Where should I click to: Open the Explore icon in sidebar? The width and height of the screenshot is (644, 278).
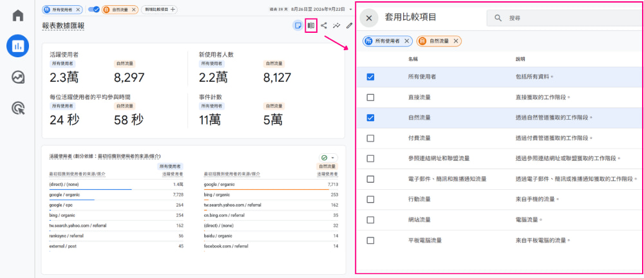pyautogui.click(x=17, y=77)
